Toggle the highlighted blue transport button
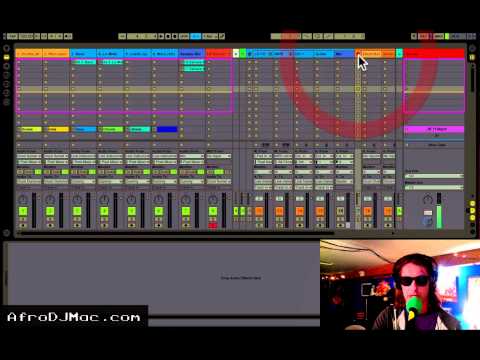The height and width of the screenshot is (360, 480). point(196,36)
